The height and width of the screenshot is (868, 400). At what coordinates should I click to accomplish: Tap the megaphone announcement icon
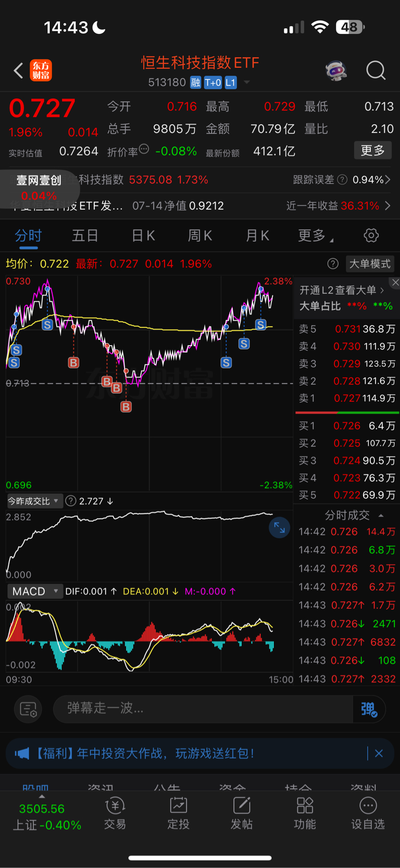(22, 753)
